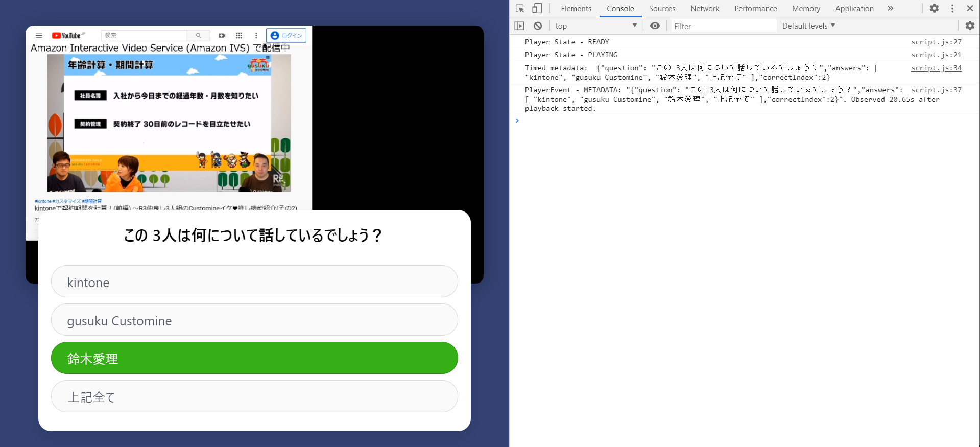980x447 pixels.
Task: Choose the gusuku Customine answer
Action: pos(254,320)
